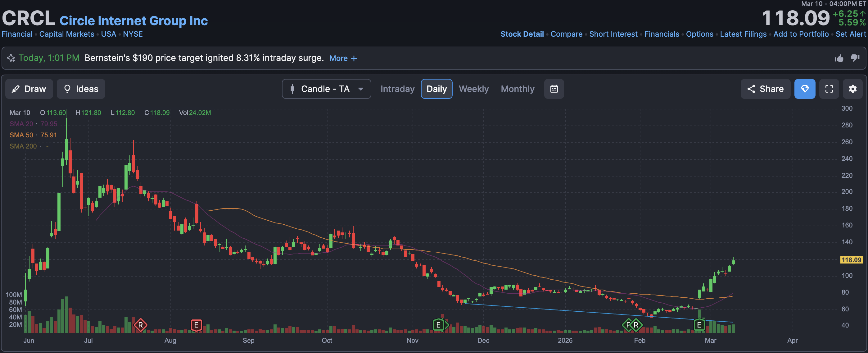Click the 118.09 price label on axis
The height and width of the screenshot is (353, 868).
tap(851, 260)
